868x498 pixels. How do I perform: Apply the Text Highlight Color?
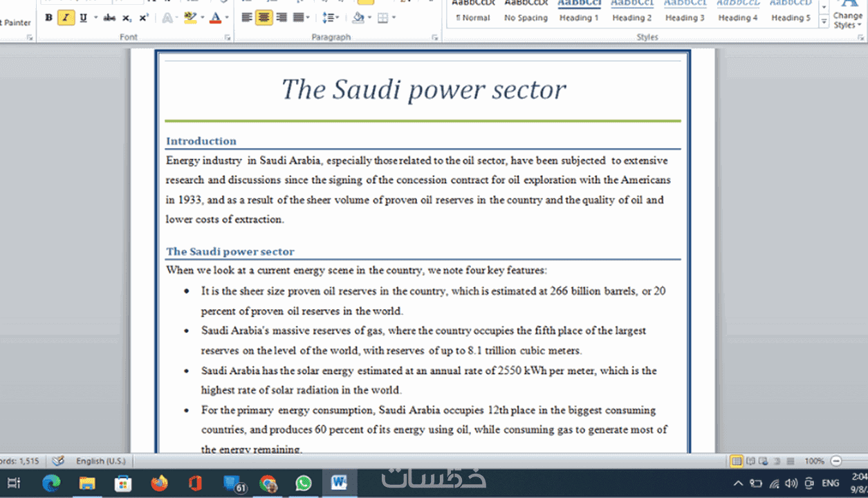190,18
